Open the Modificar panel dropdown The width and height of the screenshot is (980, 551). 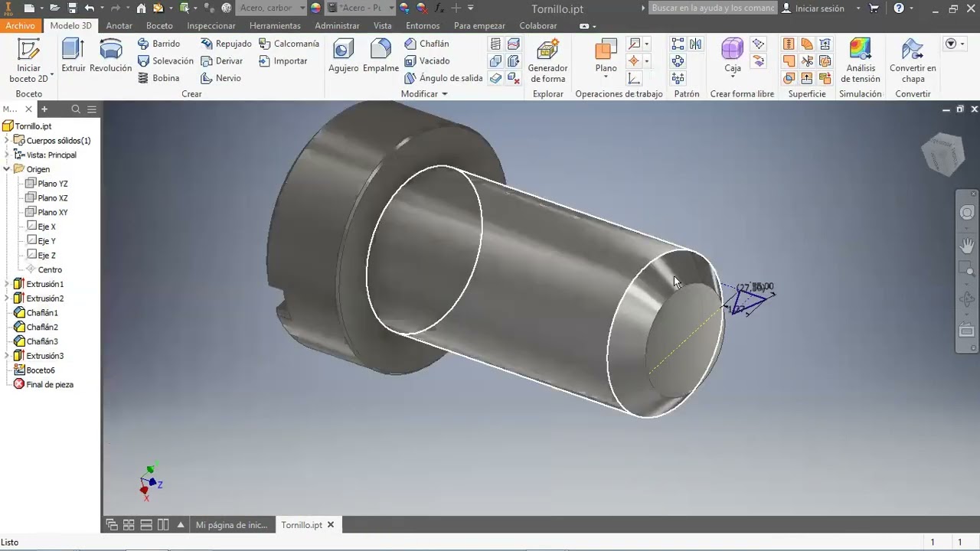click(424, 94)
